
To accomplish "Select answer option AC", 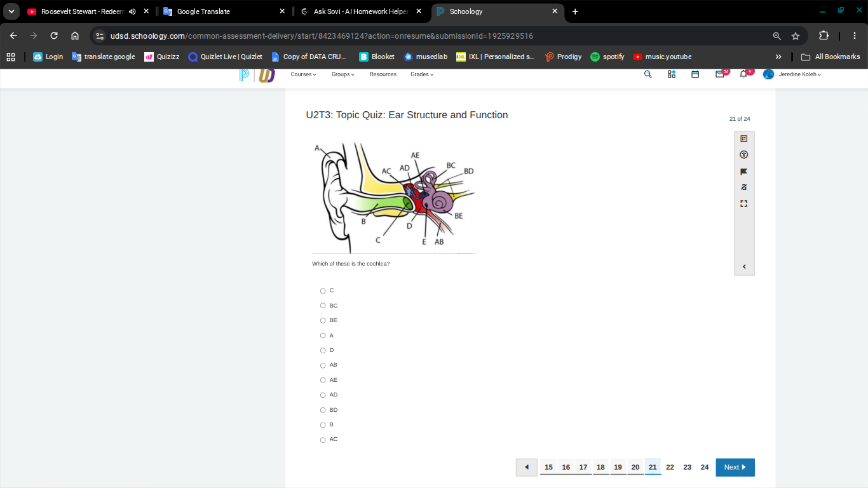I will [x=323, y=440].
